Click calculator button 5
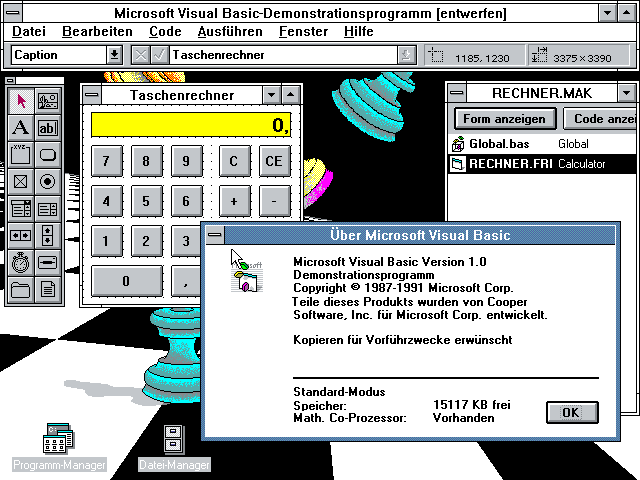Image resolution: width=640 pixels, height=480 pixels. pos(147,201)
